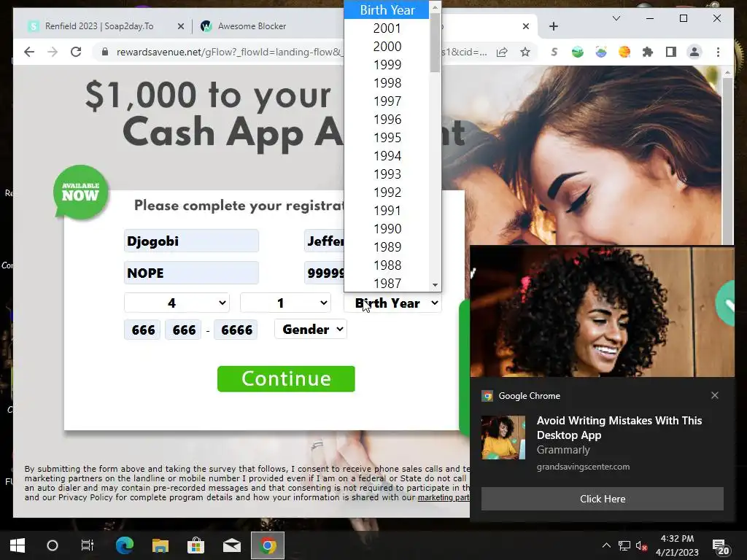Image resolution: width=747 pixels, height=560 pixels.
Task: Click the Available Now green badge
Action: 81,192
